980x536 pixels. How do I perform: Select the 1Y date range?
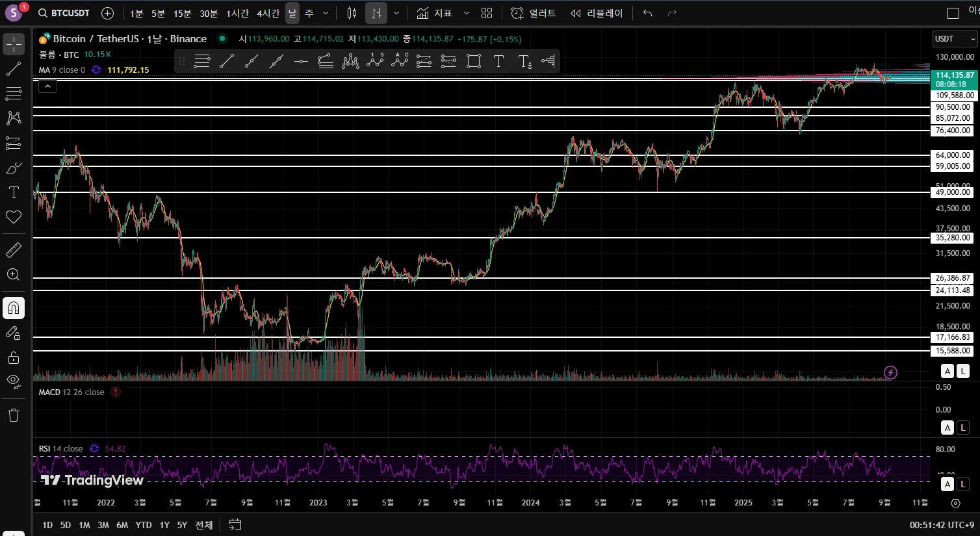pos(164,525)
